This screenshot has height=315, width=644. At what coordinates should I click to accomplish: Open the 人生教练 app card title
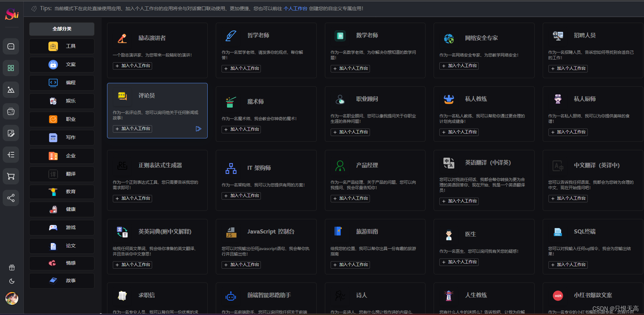476,295
